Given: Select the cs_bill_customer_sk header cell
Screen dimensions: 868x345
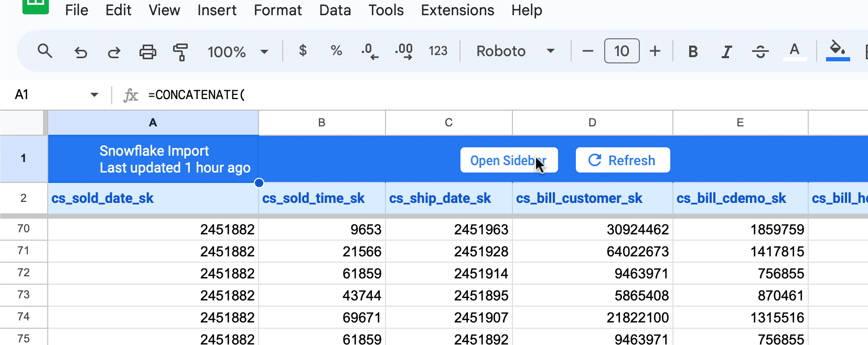Looking at the screenshot, I should (x=593, y=198).
